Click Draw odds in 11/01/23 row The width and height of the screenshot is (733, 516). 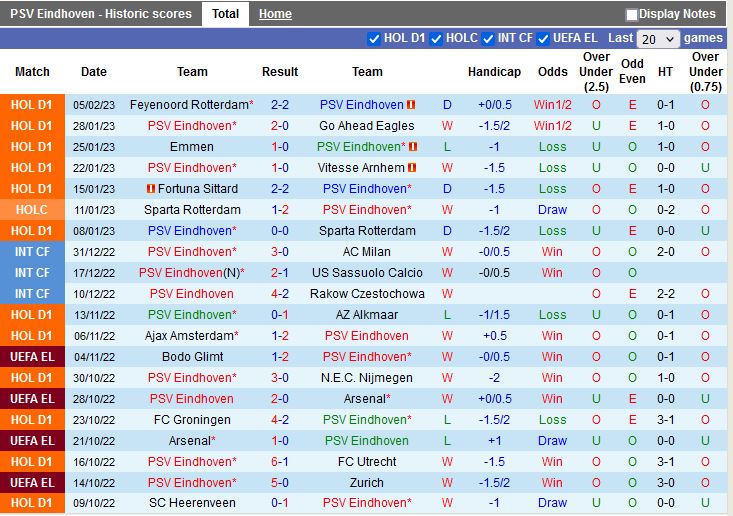553,210
